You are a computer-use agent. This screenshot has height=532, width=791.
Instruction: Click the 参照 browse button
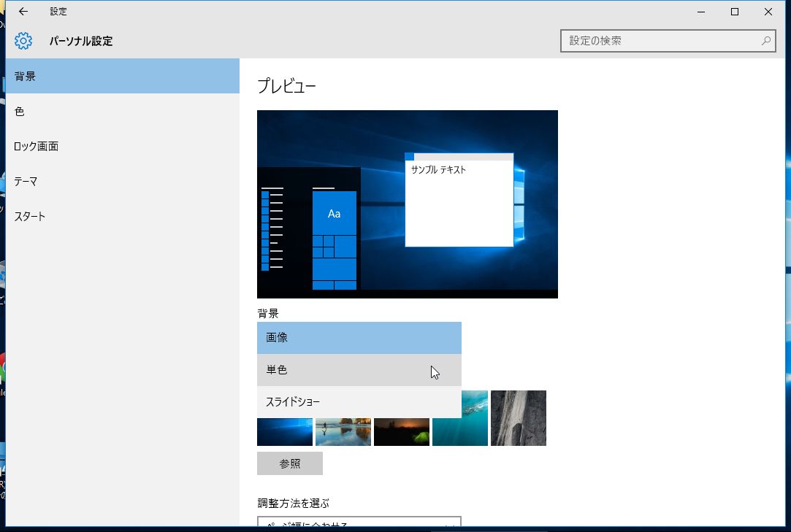click(x=290, y=463)
